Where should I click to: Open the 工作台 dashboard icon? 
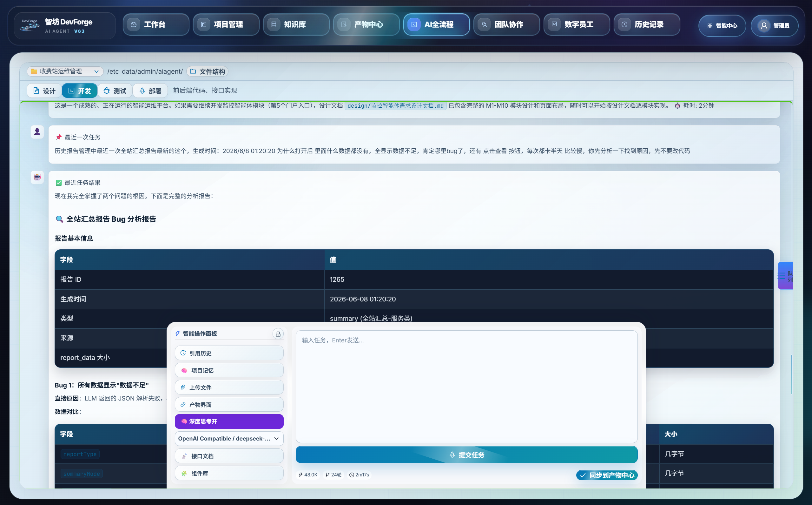tap(134, 24)
